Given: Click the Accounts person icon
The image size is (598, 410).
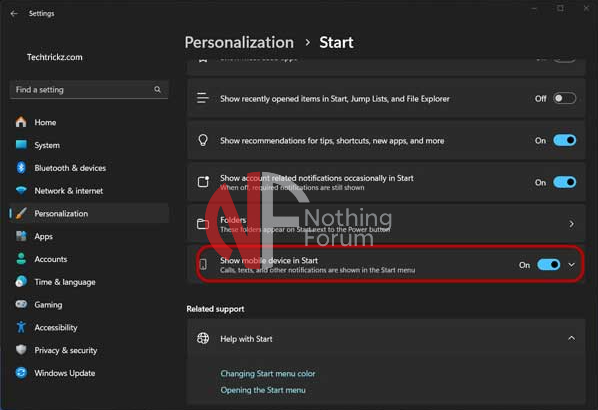Looking at the screenshot, I should pyautogui.click(x=21, y=259).
